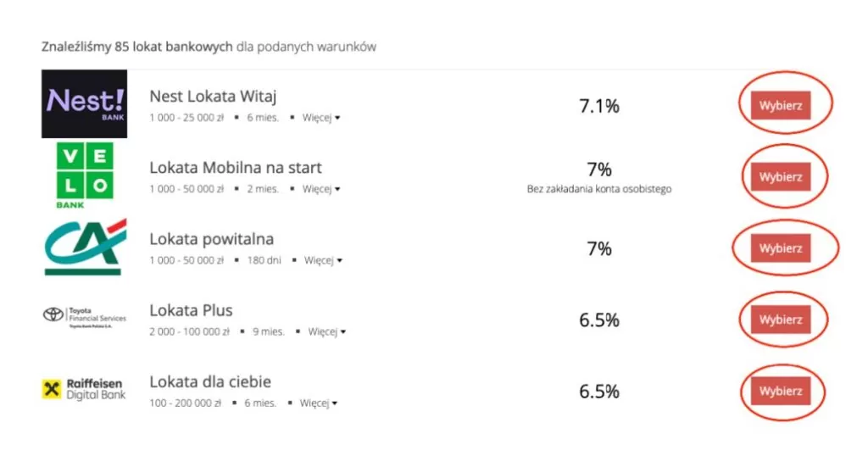Expand Więcej for Nest Lokata Witaj

point(320,117)
